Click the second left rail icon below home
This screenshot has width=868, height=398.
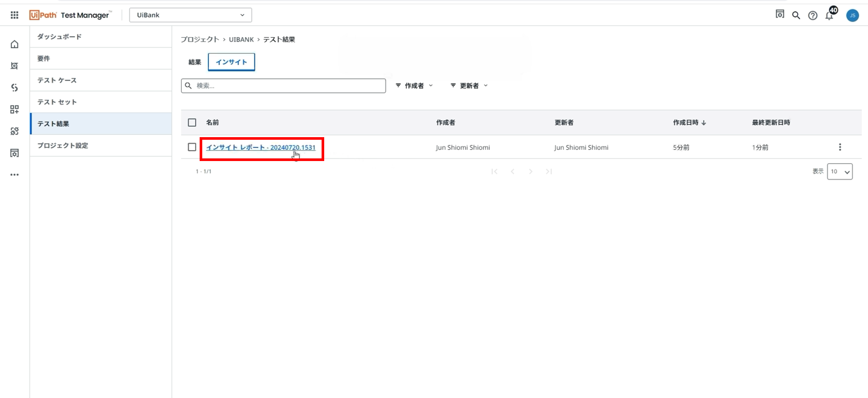[x=14, y=66]
